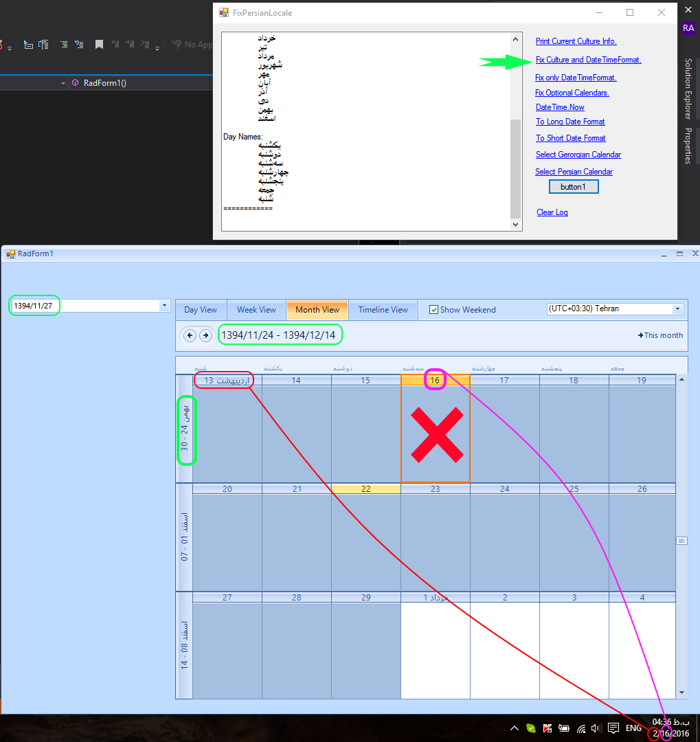Click the member-list toolbar icon with cursor arrow
The height and width of the screenshot is (742, 700).
click(x=28, y=45)
